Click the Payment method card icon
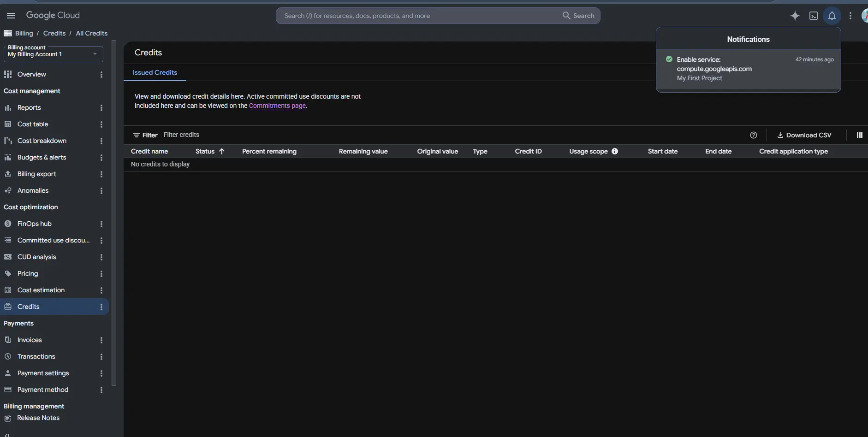 [x=8, y=390]
